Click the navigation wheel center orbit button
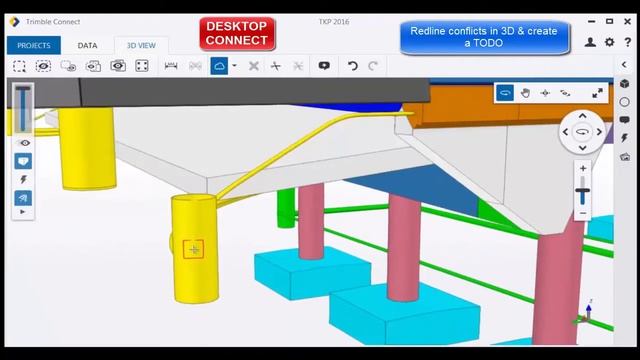The image size is (640, 360). pos(582,132)
